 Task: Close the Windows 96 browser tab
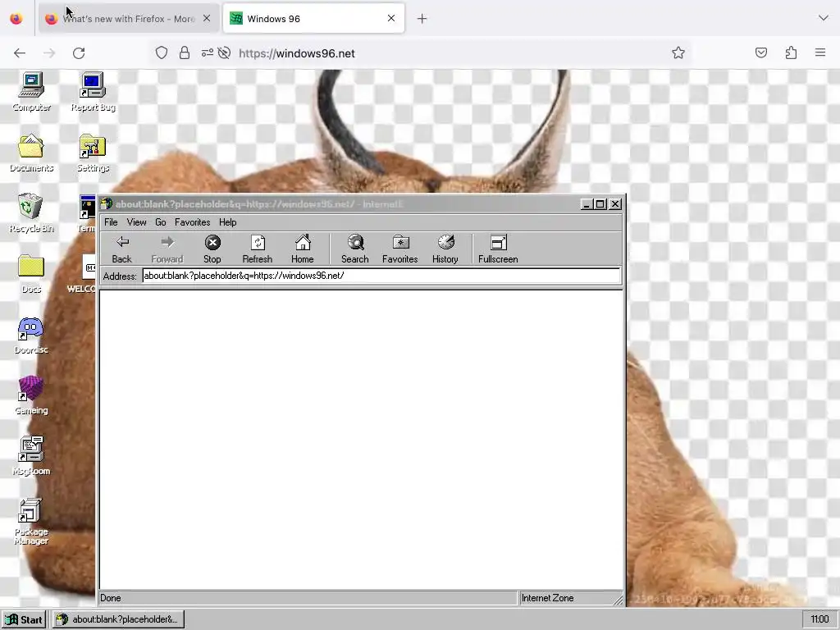point(391,18)
